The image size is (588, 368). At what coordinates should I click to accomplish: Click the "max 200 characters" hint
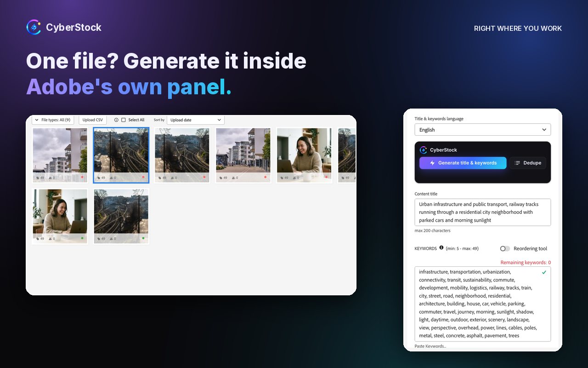(x=432, y=230)
